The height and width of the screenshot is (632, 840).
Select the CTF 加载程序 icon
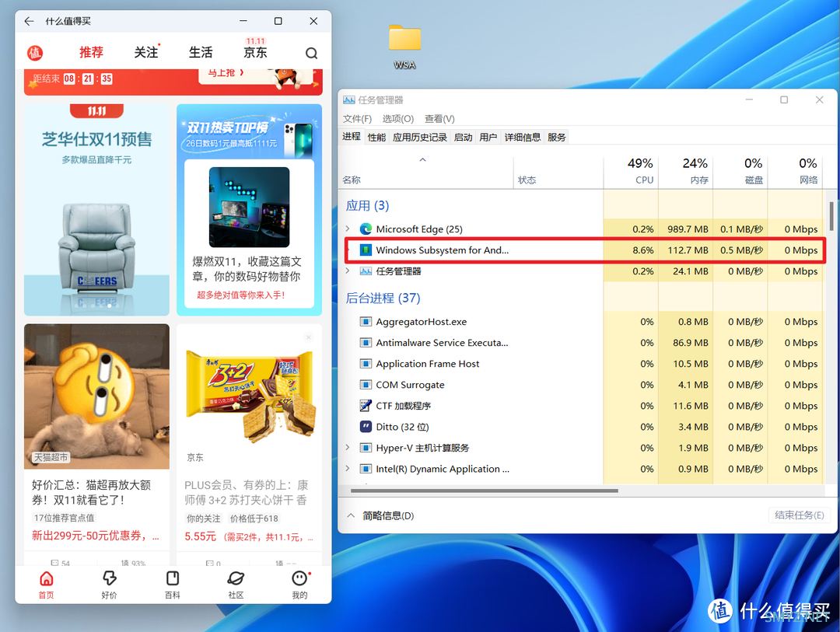(x=366, y=406)
